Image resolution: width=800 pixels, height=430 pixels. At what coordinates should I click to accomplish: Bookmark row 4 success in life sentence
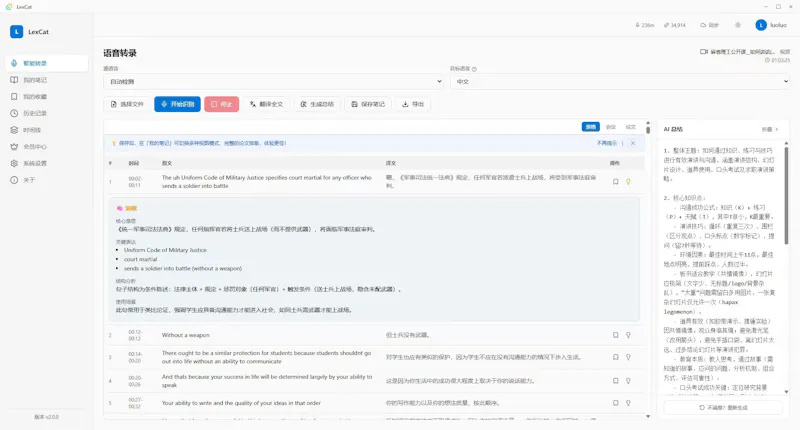[616, 381]
